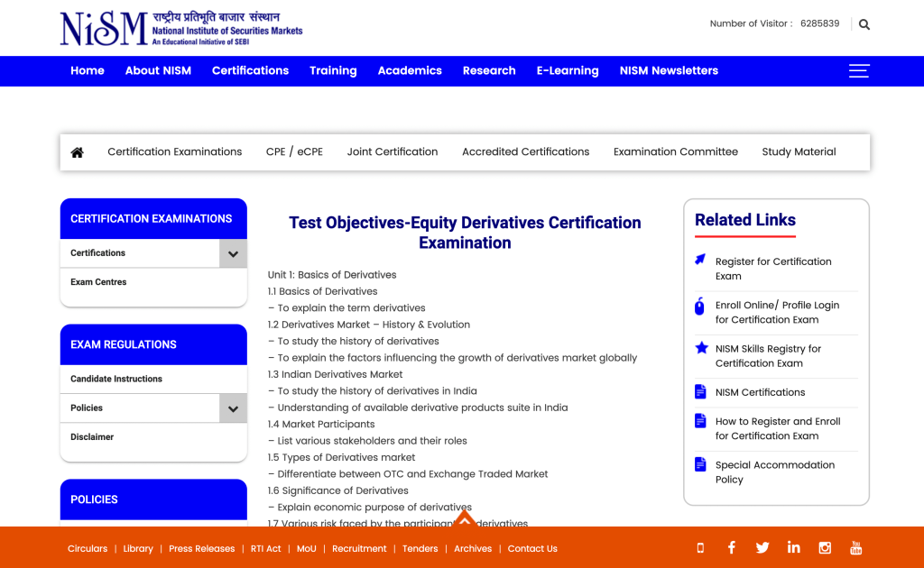Image resolution: width=924 pixels, height=568 pixels.
Task: Click document icon beside How to Register and Enroll
Action: point(700,420)
